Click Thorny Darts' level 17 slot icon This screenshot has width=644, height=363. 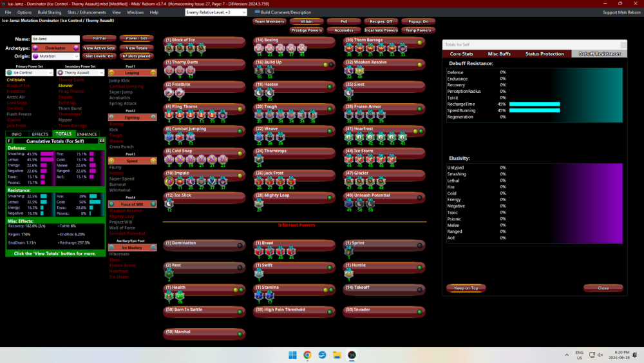pos(191,70)
